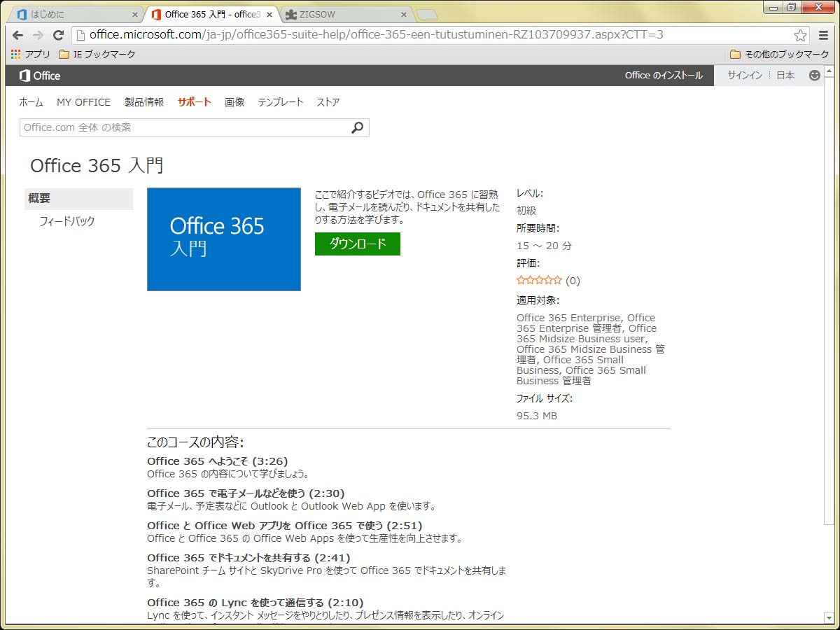
Task: Click the Office logo in header
Action: click(x=40, y=76)
